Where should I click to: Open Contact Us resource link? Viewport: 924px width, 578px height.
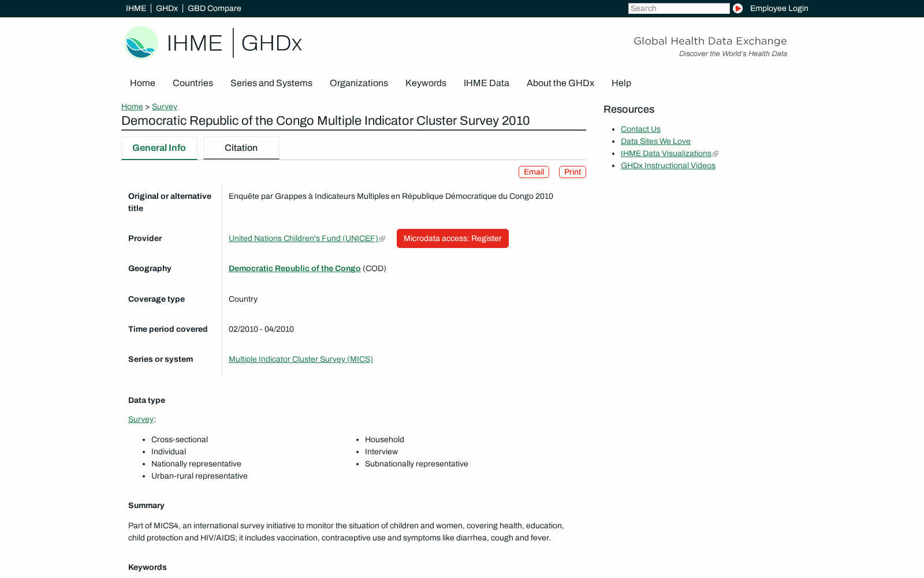(x=640, y=129)
